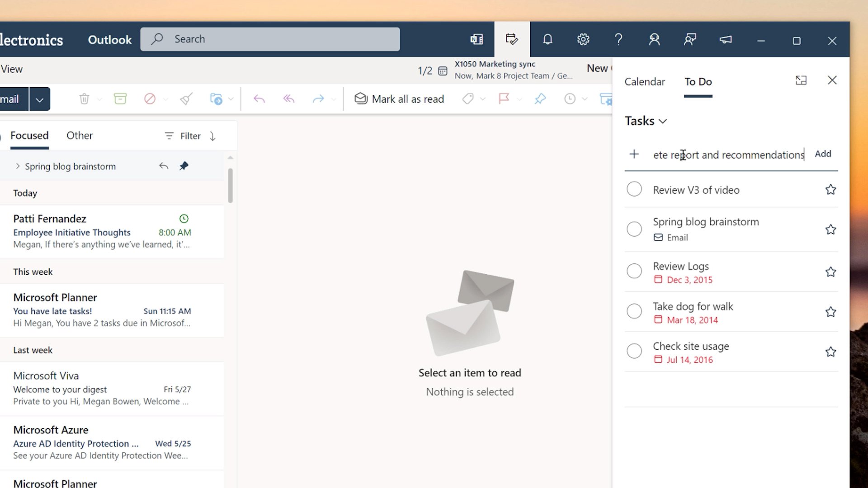Open X1050 Marketing sync meeting reminder
The height and width of the screenshot is (488, 868).
(x=514, y=70)
